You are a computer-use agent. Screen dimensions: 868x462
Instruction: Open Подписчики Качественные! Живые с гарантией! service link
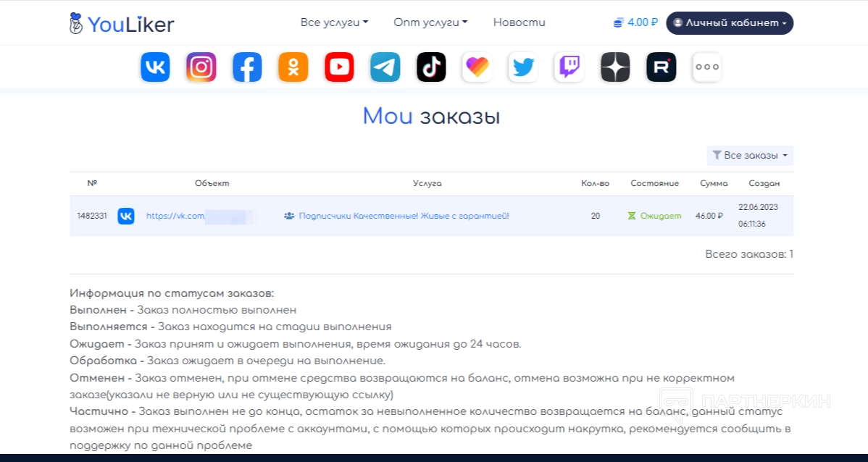click(396, 216)
